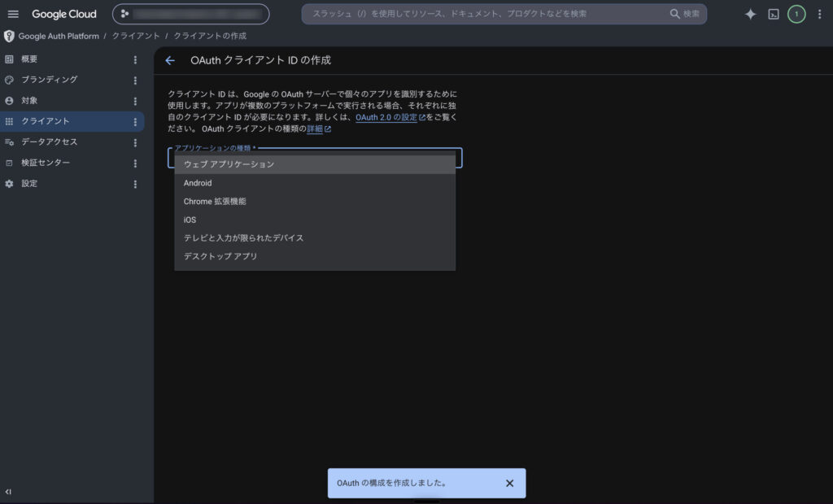Image resolution: width=833 pixels, height=504 pixels.
Task: Open more options for クライアント
Action: (135, 122)
